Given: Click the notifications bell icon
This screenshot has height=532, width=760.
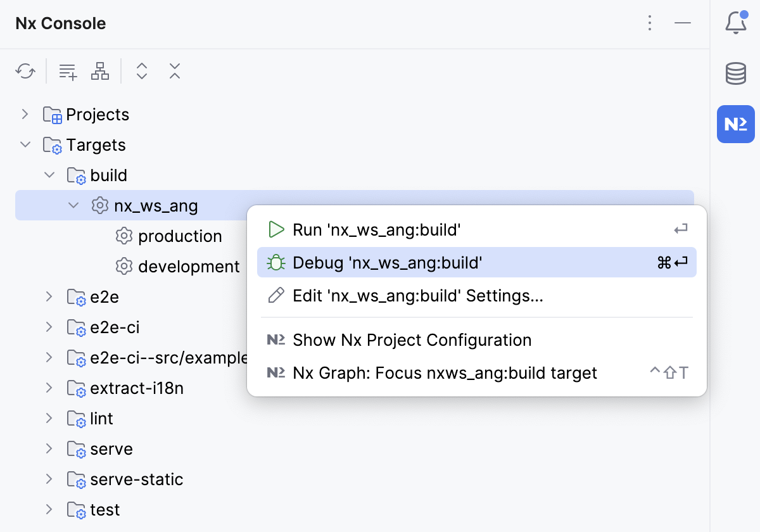Looking at the screenshot, I should (735, 23).
